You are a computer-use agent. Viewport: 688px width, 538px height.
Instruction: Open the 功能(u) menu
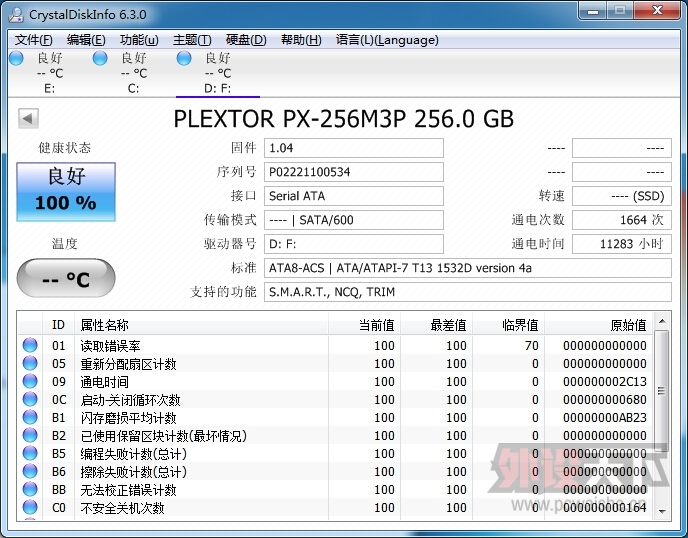(139, 40)
